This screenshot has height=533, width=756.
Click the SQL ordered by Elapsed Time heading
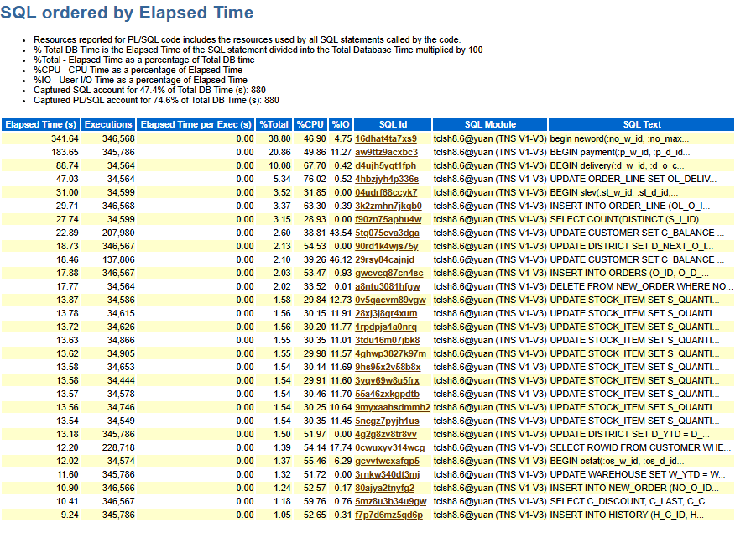[126, 13]
